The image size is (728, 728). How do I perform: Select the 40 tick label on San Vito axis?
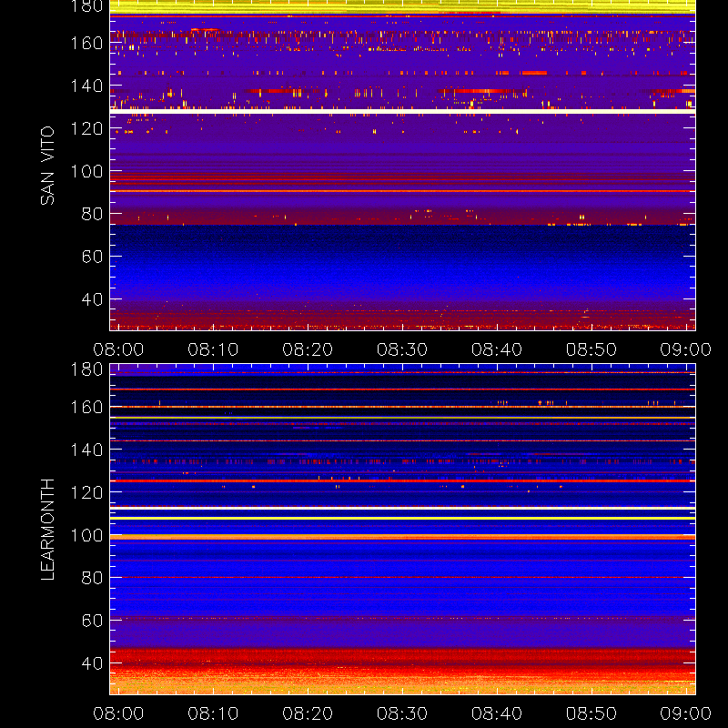(92, 299)
